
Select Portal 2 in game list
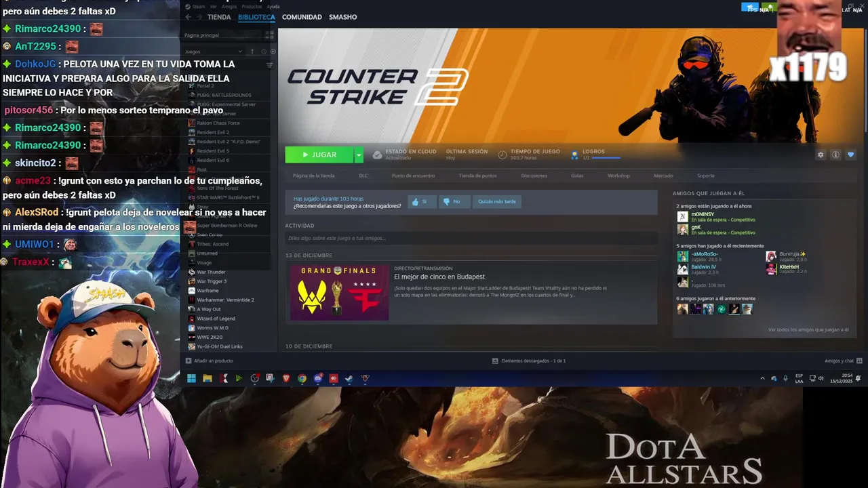pos(205,86)
